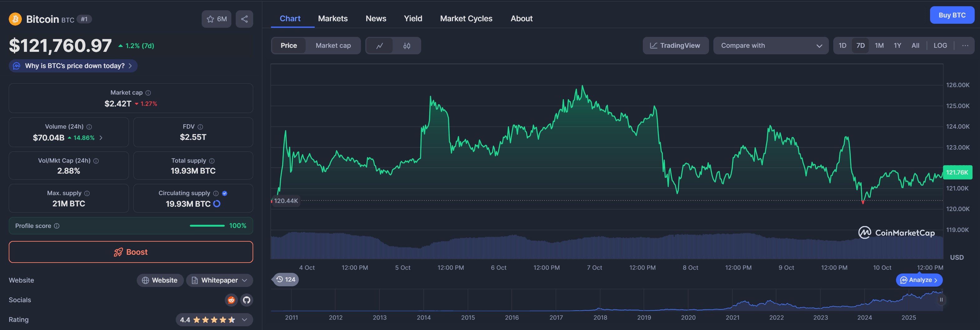980x330 pixels.
Task: Select the 1D timeframe toggle
Action: [x=842, y=45]
